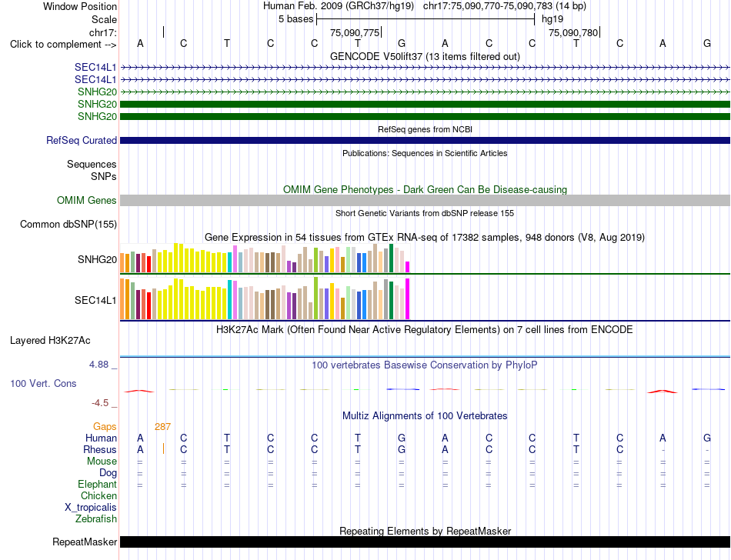Click the Elephant alignment row label

pos(97,484)
